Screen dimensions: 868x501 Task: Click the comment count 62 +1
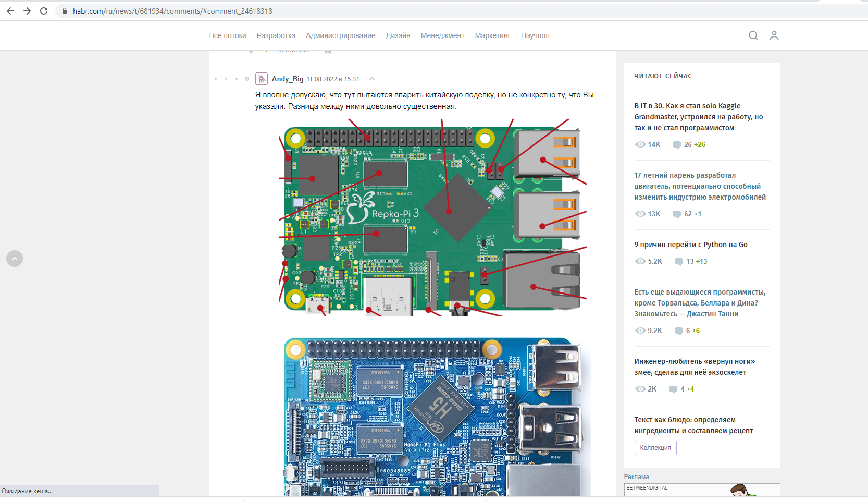[692, 214]
